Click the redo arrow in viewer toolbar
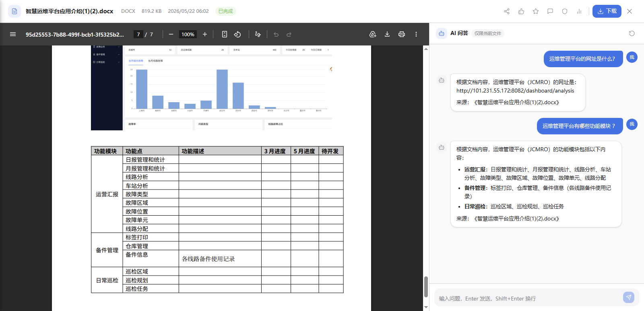Image resolution: width=644 pixels, height=311 pixels. [289, 34]
